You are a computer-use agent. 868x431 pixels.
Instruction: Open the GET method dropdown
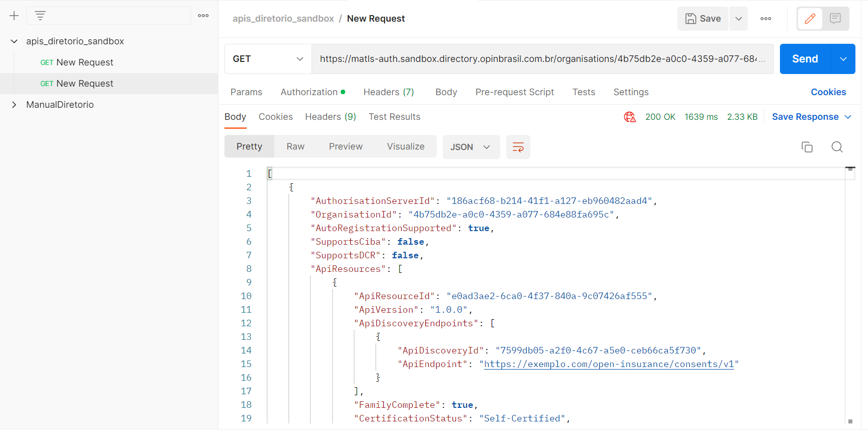pyautogui.click(x=268, y=59)
